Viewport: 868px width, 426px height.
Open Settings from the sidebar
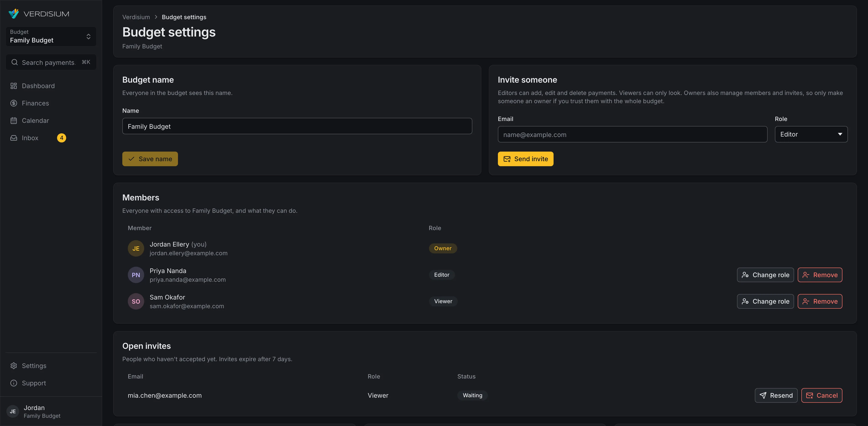click(x=51, y=366)
